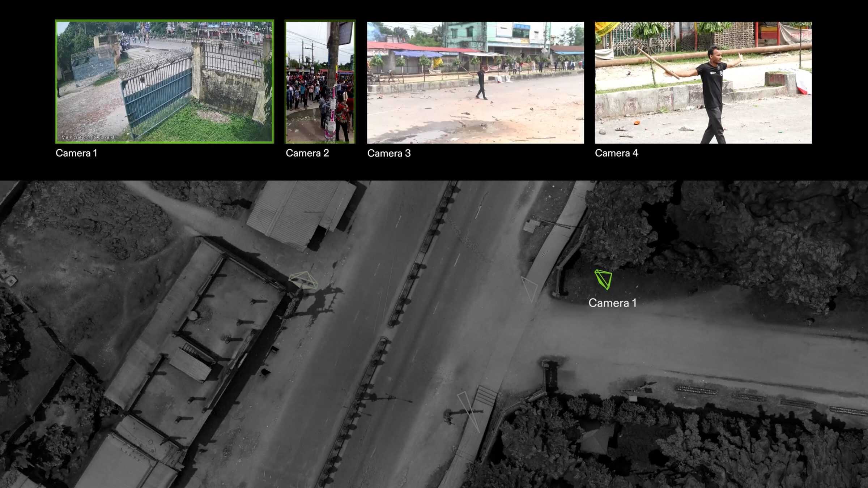The height and width of the screenshot is (488, 868).
Task: Click the Camera 3 label under third thumbnail
Action: (389, 154)
